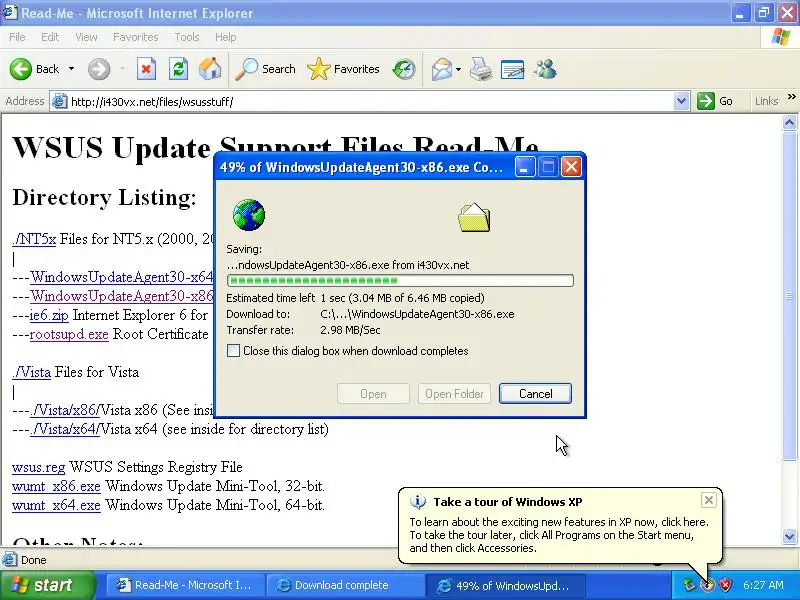The image size is (800, 600).
Task: Open the Search pane
Action: [x=265, y=69]
